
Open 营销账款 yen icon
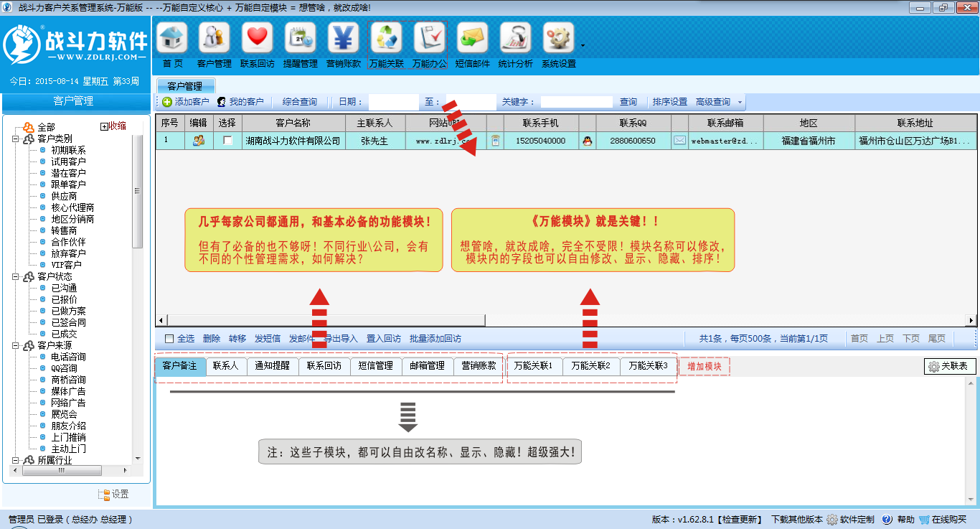[x=344, y=38]
